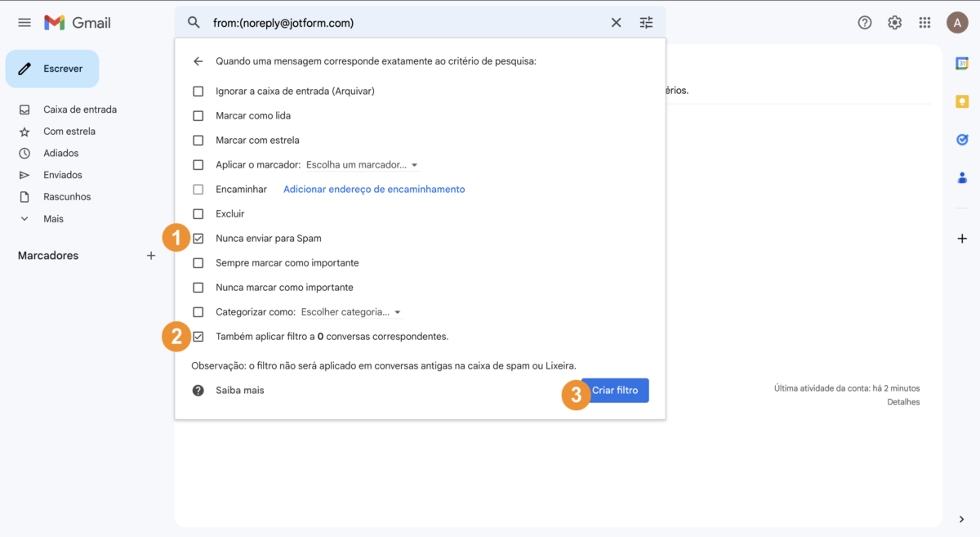Open the Escolher categoria dropdown

tap(351, 312)
